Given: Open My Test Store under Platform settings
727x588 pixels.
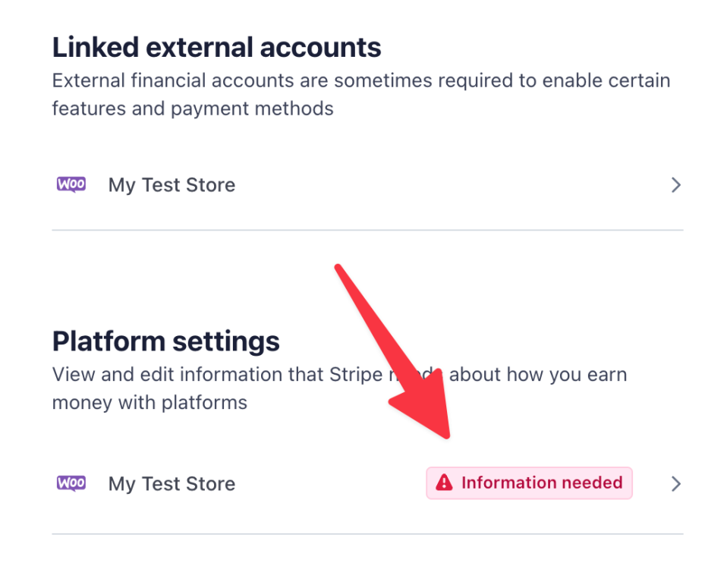Looking at the screenshot, I should pyautogui.click(x=172, y=484).
